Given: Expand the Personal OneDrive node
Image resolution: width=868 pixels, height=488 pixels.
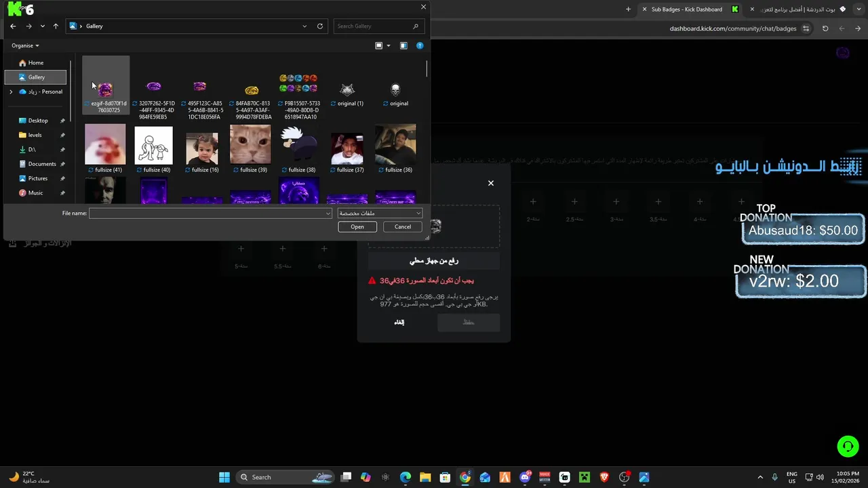Looking at the screenshot, I should coord(11,91).
